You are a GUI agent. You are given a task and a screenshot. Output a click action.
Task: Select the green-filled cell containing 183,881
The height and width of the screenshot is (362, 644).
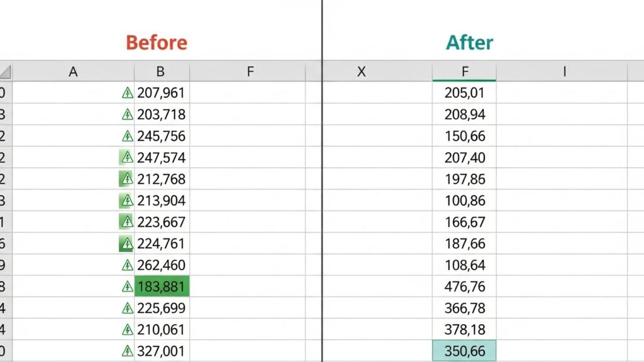click(162, 287)
